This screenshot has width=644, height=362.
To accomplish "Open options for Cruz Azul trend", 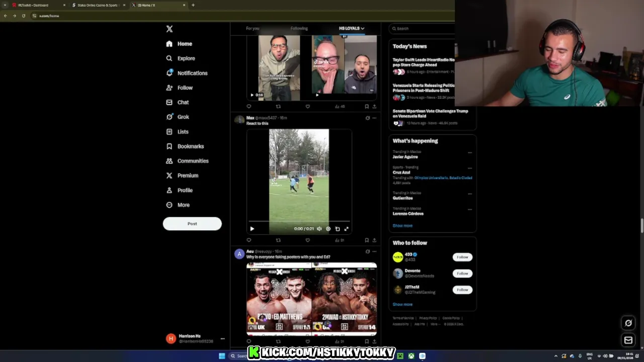I will pyautogui.click(x=470, y=168).
